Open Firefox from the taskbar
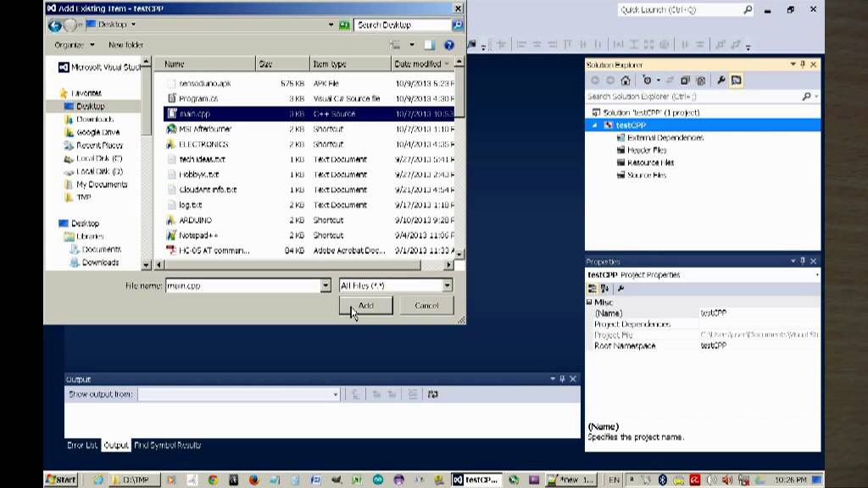The width and height of the screenshot is (868, 488). coord(253,480)
